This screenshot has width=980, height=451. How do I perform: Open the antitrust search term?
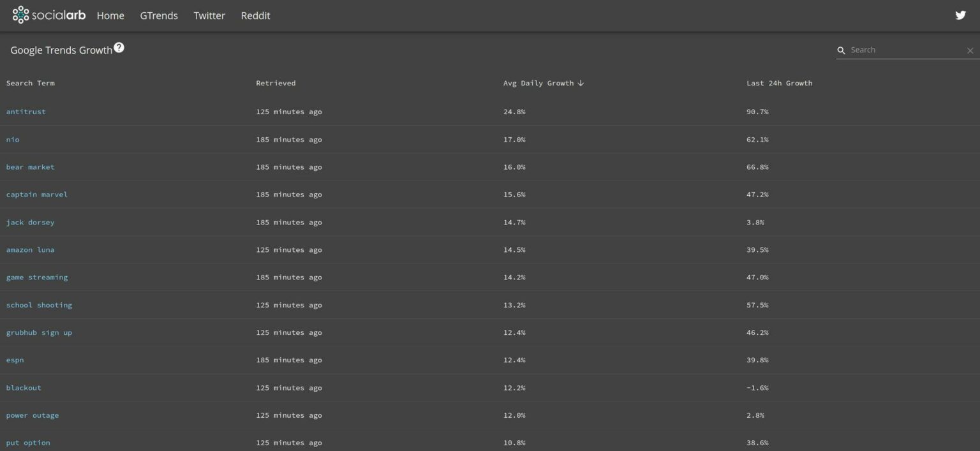coord(26,111)
